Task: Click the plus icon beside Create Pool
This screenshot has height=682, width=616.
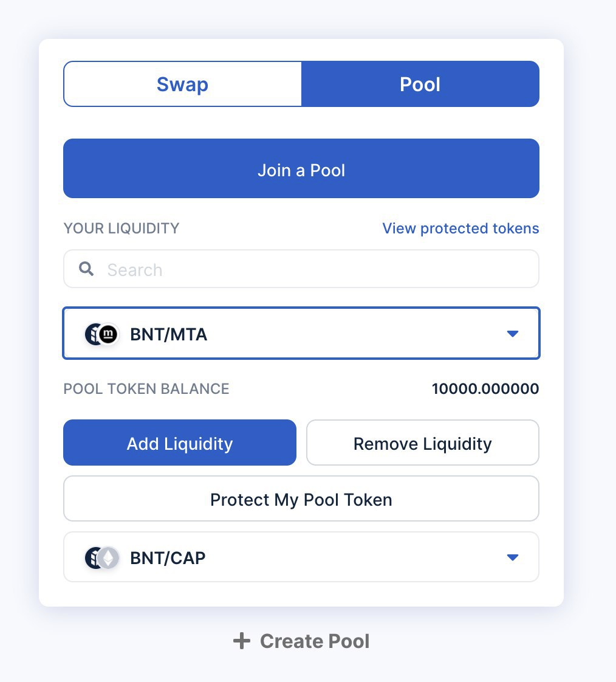Action: [242, 641]
